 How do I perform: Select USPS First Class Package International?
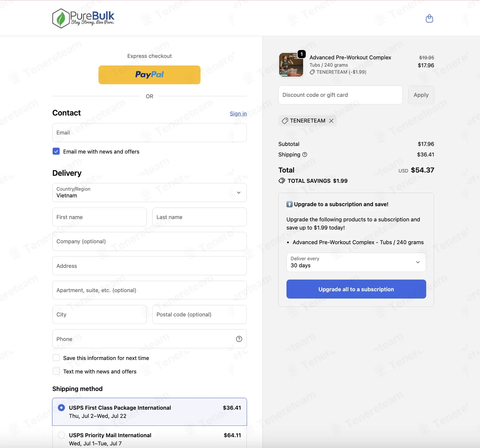[x=149, y=412]
